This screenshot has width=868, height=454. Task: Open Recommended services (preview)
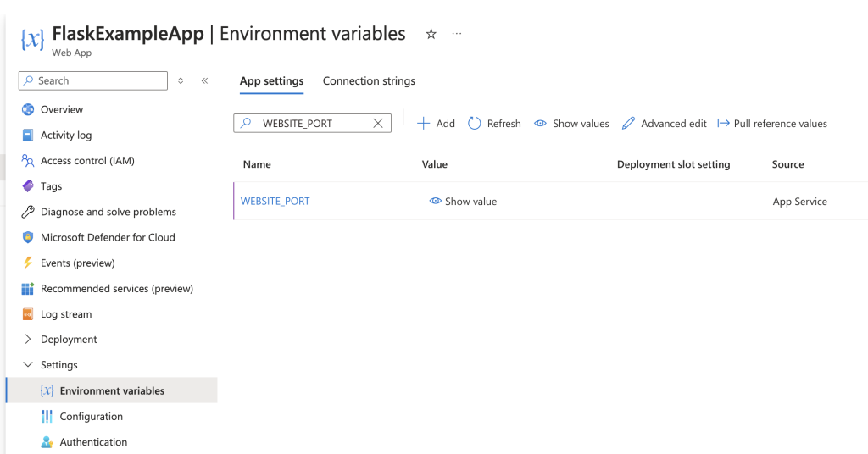point(117,289)
